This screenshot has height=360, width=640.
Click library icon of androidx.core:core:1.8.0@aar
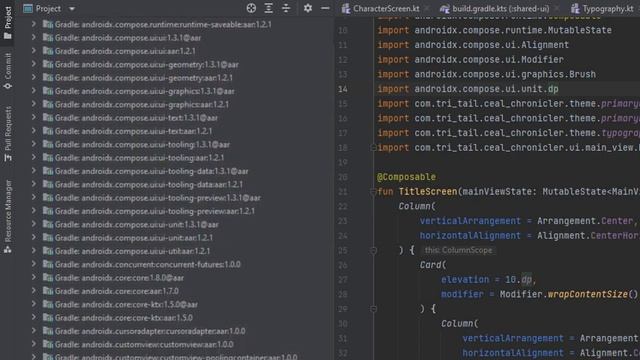coord(48,278)
